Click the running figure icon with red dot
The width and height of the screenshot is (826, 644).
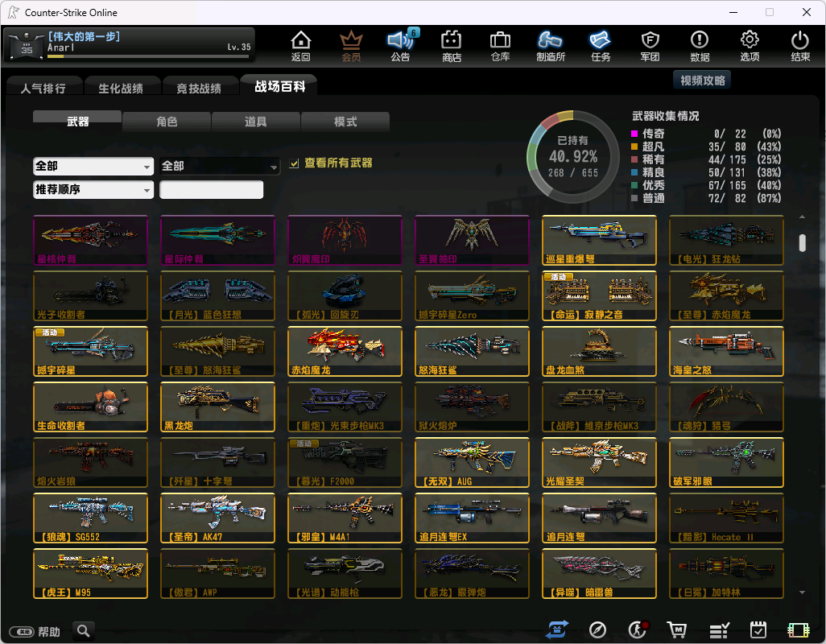coord(638,630)
